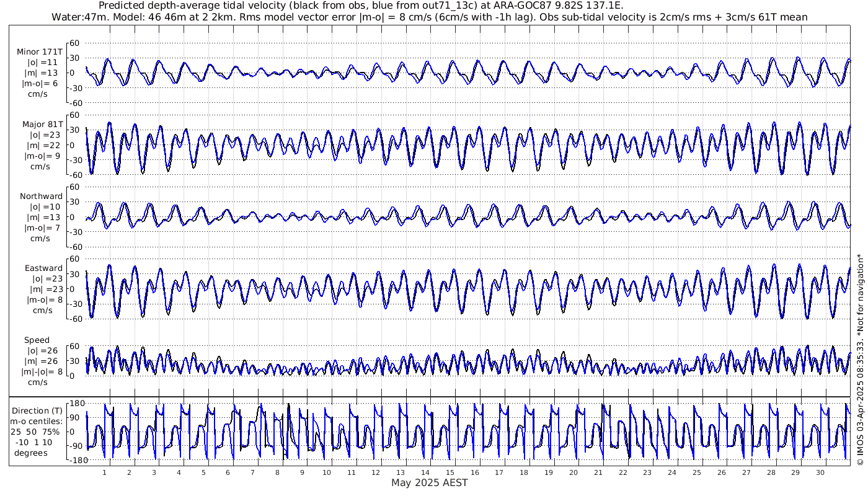The height and width of the screenshot is (496, 868).
Task: Click day "29" on the date axis
Action: [795, 472]
